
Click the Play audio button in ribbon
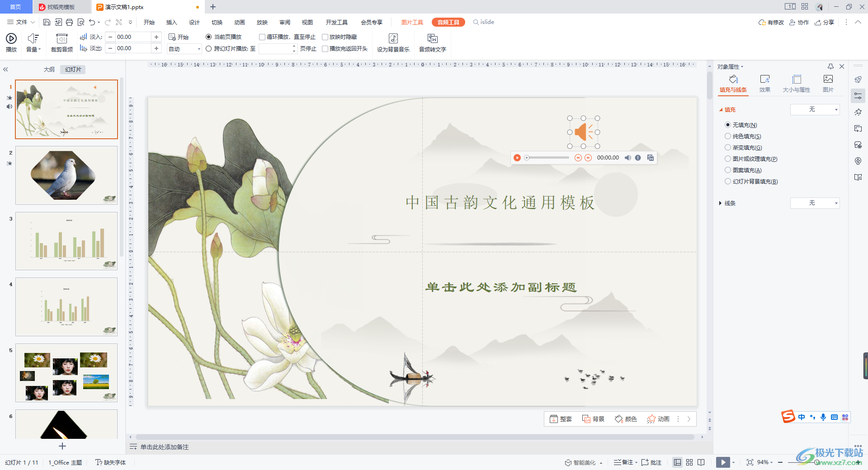pos(11,42)
